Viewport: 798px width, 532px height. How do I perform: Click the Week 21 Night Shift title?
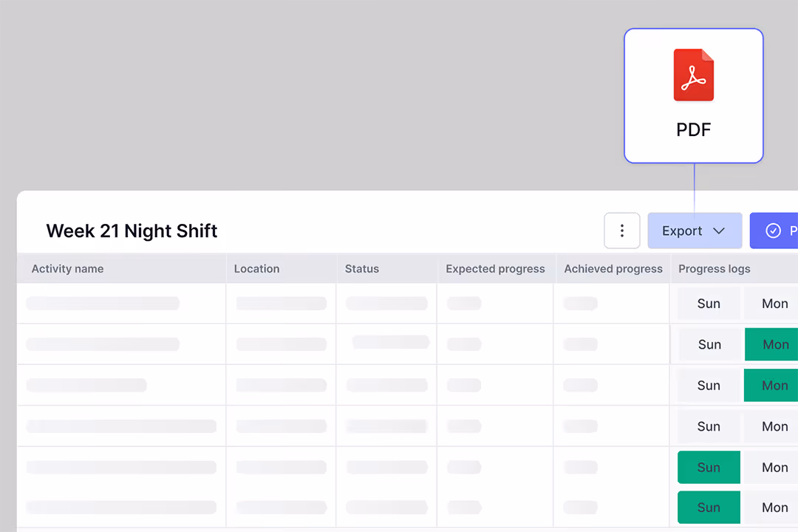[x=132, y=231]
